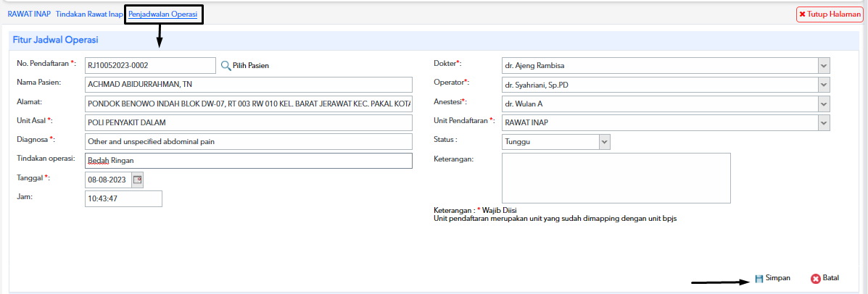
Task: Click the Jam time field 10:43:47
Action: [123, 199]
